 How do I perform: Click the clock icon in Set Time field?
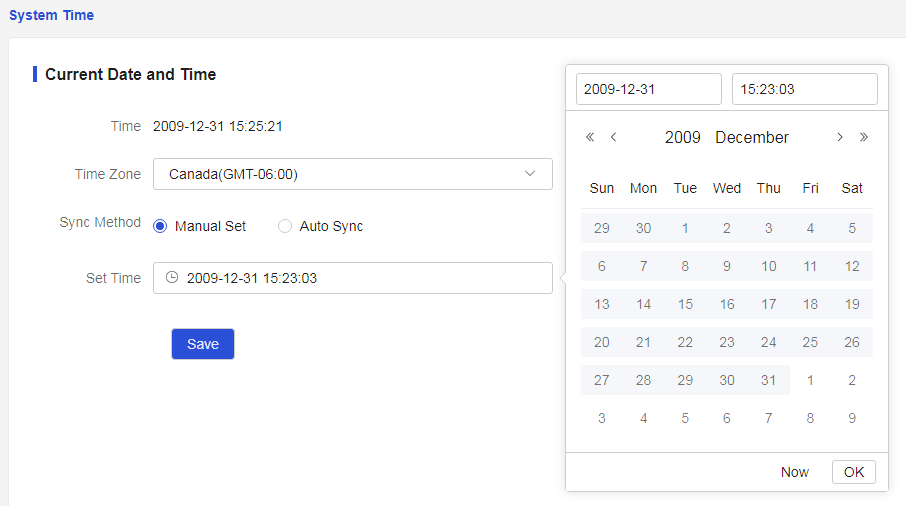pos(172,277)
